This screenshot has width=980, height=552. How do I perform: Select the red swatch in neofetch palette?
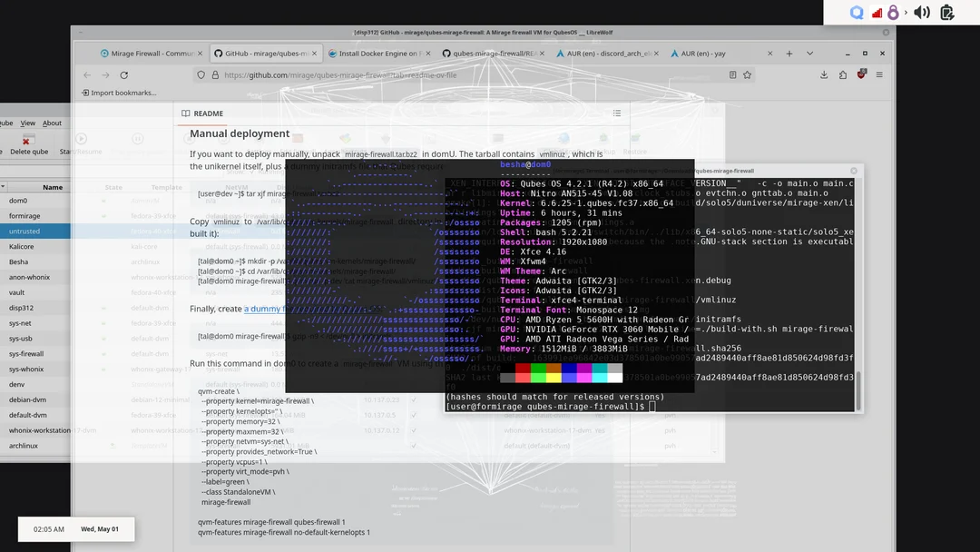(x=523, y=368)
